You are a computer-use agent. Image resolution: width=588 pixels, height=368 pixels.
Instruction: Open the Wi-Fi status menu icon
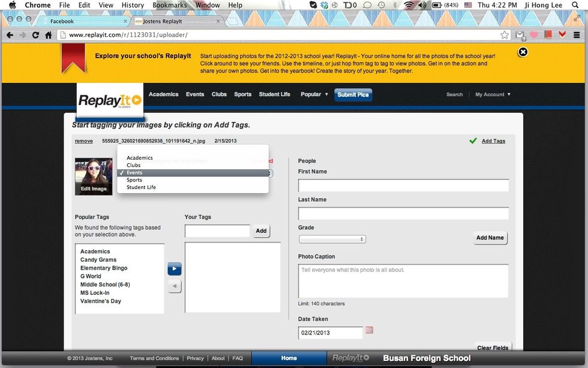tap(409, 5)
